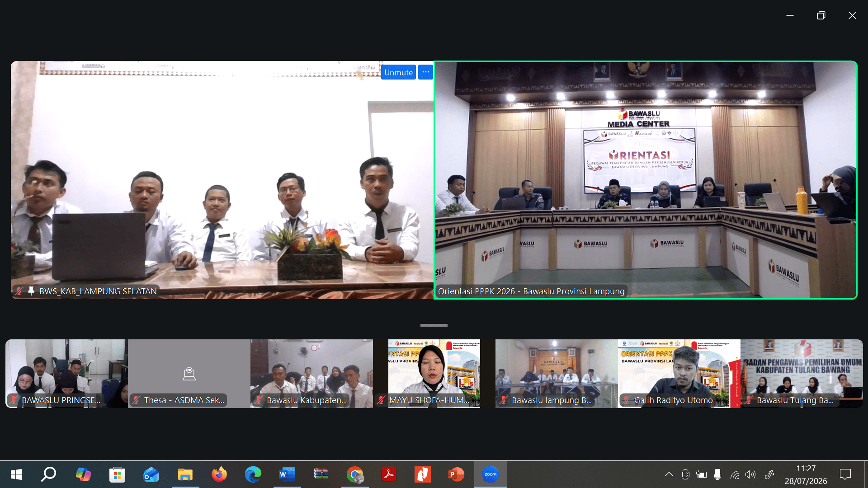Switch to Google Chrome in the taskbar
Viewport: 868px width, 488px height.
click(x=355, y=474)
